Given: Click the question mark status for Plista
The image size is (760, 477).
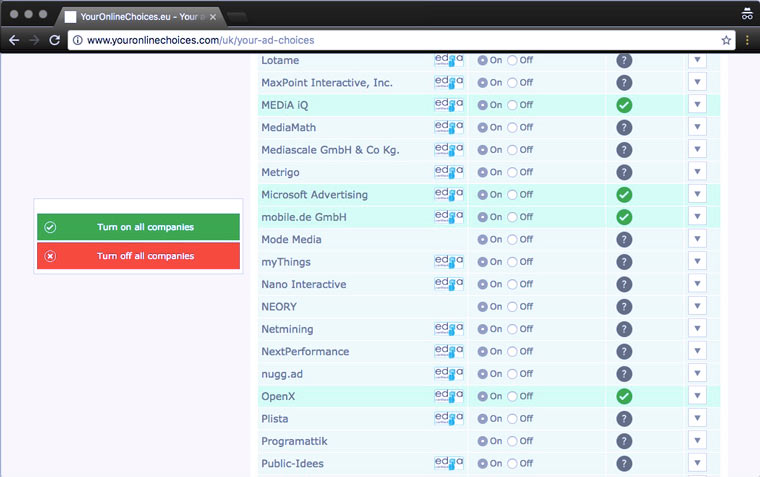Looking at the screenshot, I should (x=624, y=419).
